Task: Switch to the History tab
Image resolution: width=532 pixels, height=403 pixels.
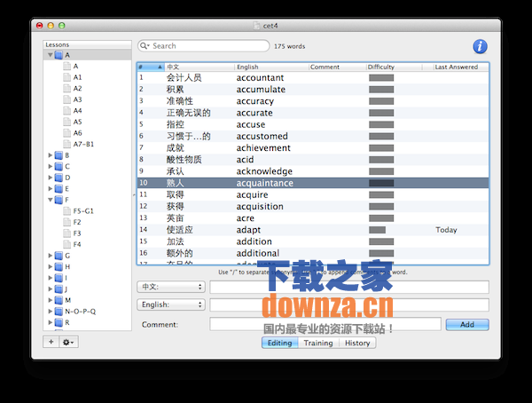Action: click(x=357, y=343)
